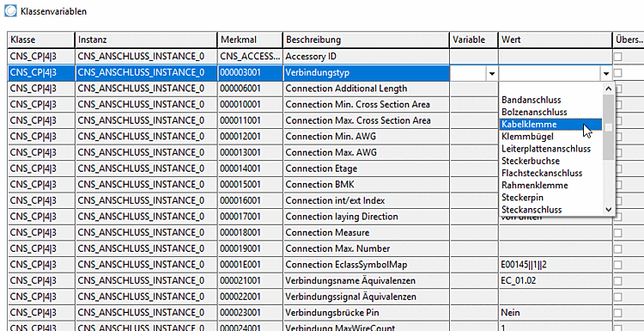Click Merkmal cell 000012001
The width and height of the screenshot is (644, 331).
[251, 137]
